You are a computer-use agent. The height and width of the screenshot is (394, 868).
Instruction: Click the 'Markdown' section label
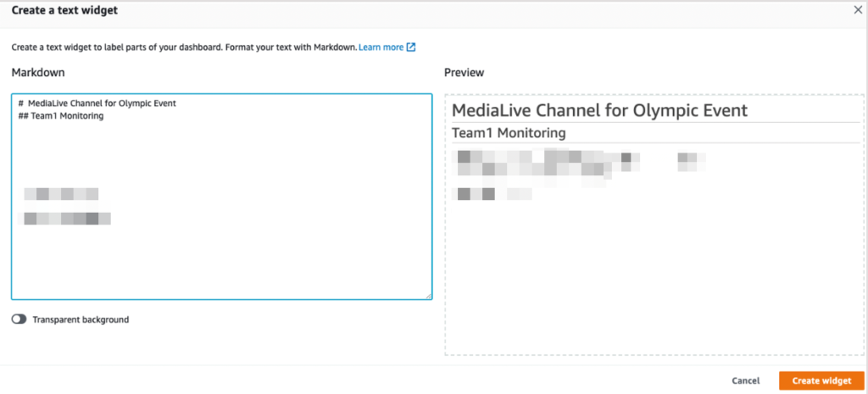(38, 73)
